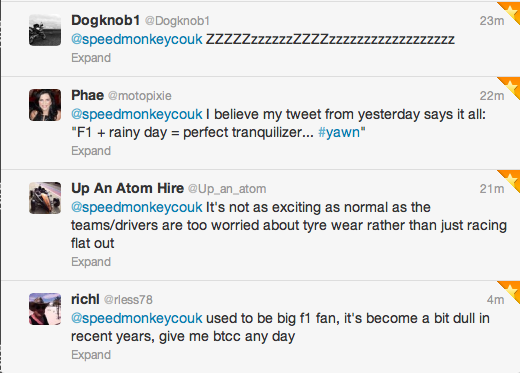Toggle favorite star on richl's tweet
The image size is (520, 373).
(x=512, y=290)
